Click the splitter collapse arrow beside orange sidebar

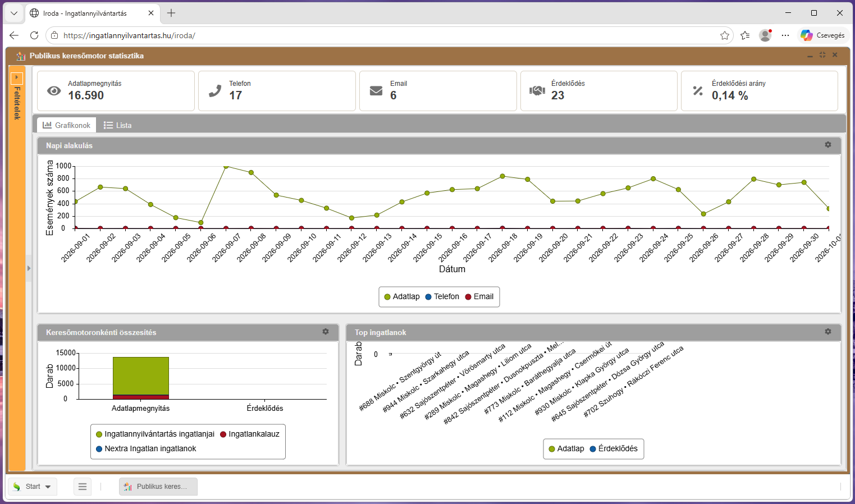point(29,268)
